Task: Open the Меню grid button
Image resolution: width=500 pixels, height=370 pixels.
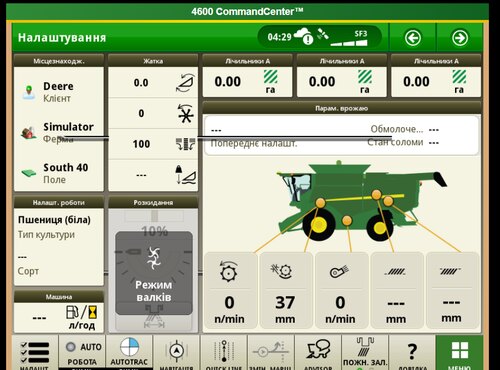Action: (459, 353)
